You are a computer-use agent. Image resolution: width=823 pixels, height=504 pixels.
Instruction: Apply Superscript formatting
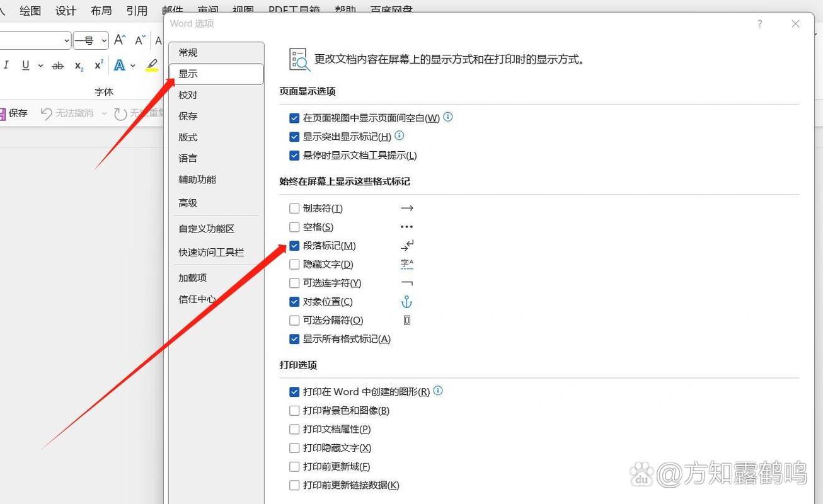pyautogui.click(x=99, y=65)
